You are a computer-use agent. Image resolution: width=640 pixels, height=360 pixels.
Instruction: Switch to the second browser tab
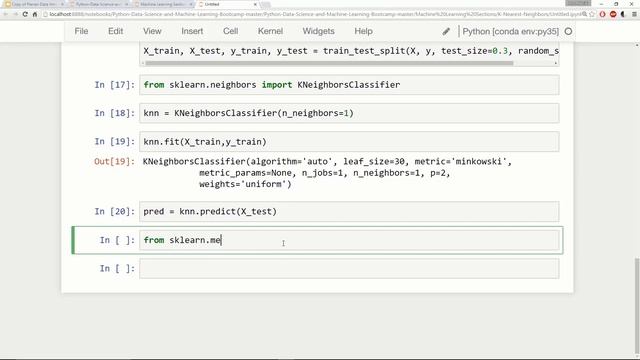point(98,4)
